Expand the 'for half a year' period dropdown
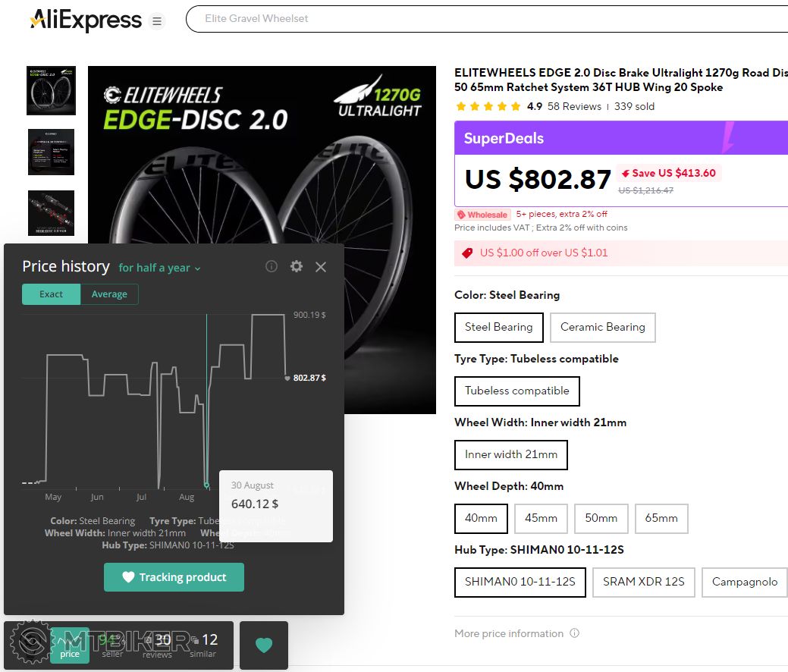788x672 pixels. 159,268
